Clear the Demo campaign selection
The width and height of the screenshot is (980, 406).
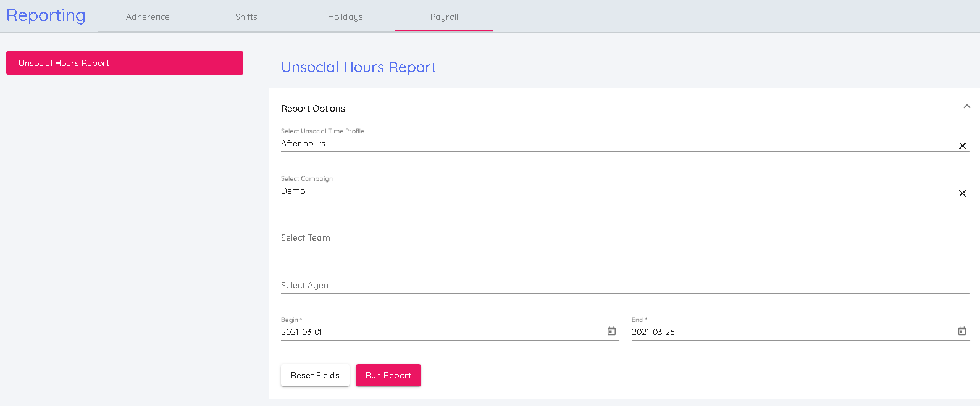962,193
